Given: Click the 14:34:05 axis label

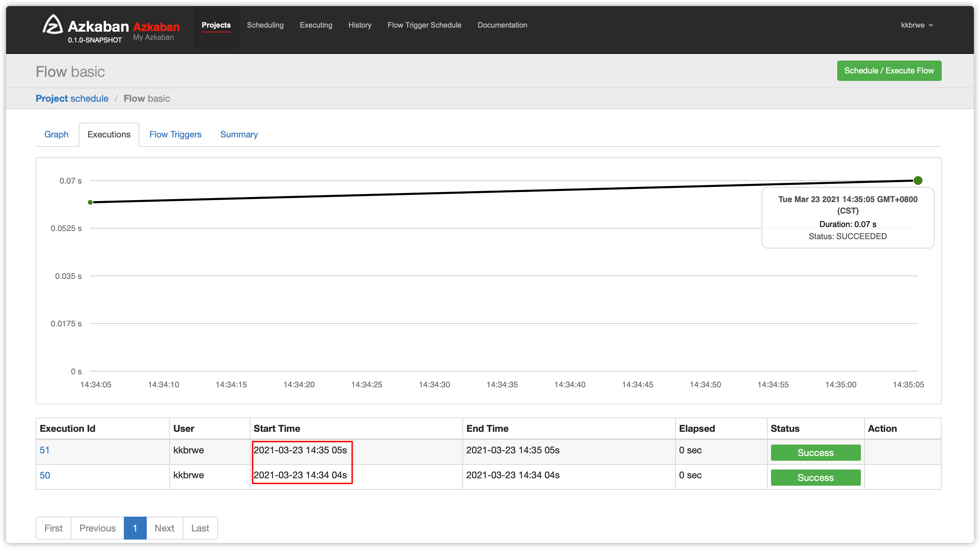Looking at the screenshot, I should pyautogui.click(x=96, y=385).
